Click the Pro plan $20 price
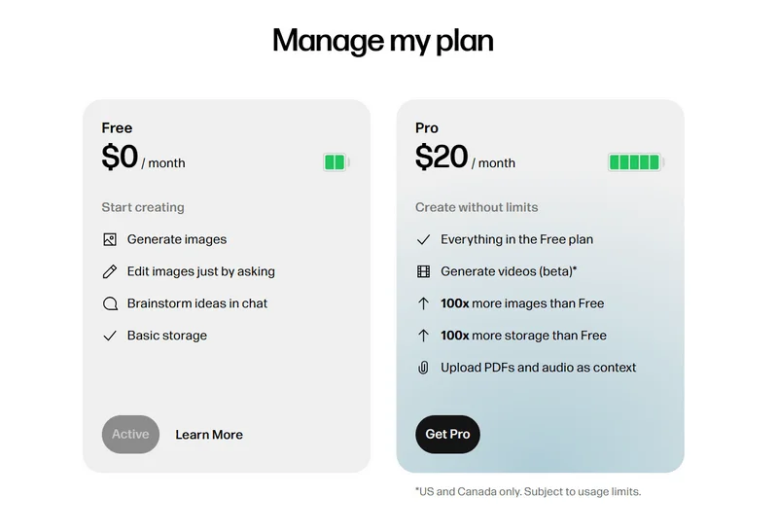Image resolution: width=778 pixels, height=532 pixels. [442, 158]
